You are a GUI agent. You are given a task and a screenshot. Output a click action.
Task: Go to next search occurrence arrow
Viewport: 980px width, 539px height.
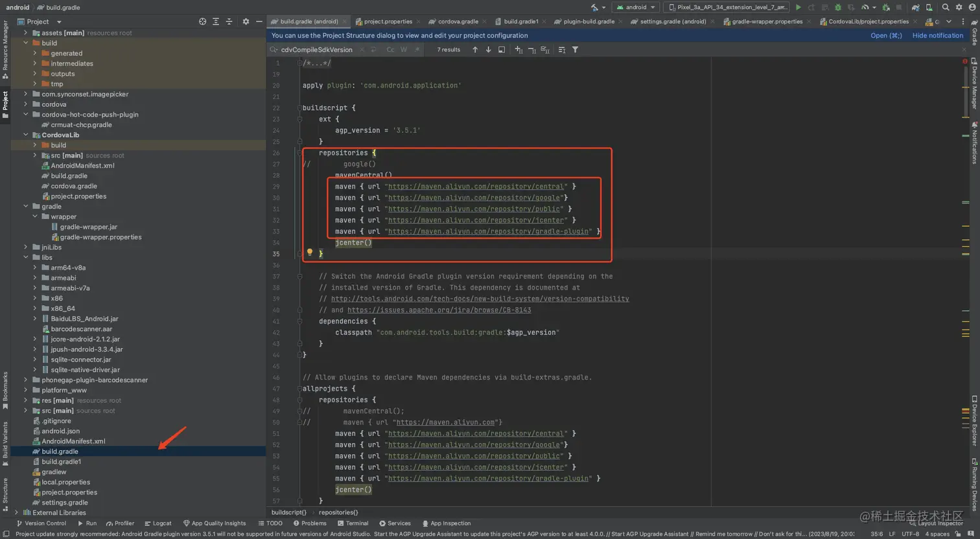pyautogui.click(x=488, y=49)
